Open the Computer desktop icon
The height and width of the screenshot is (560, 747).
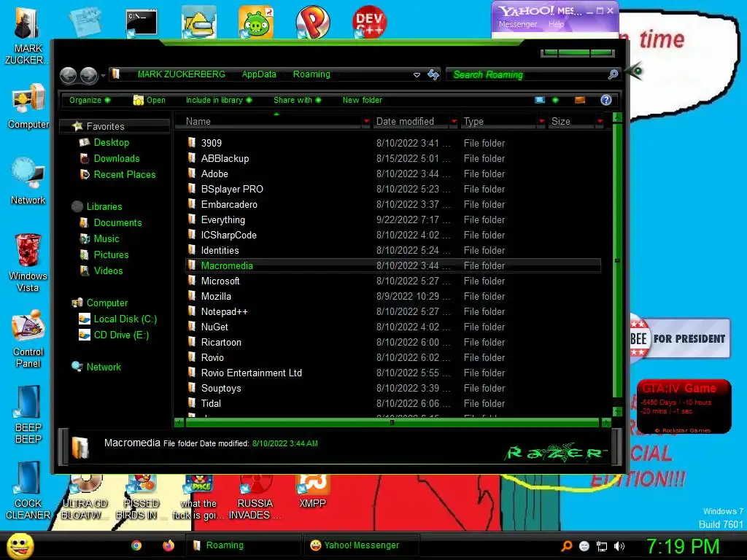tap(28, 106)
